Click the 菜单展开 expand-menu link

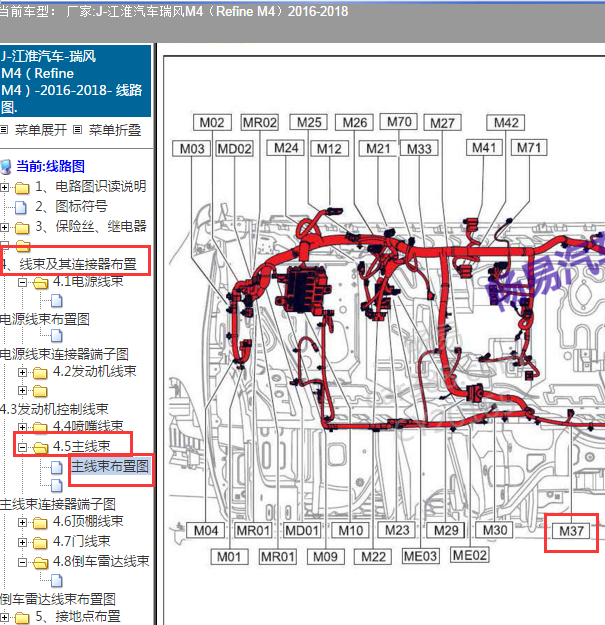41,130
